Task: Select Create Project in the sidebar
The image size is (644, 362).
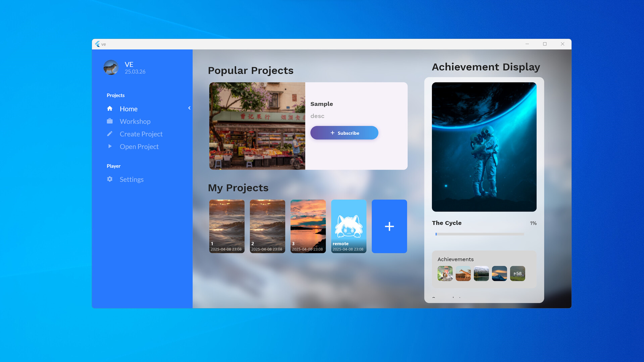Action: pyautogui.click(x=141, y=134)
